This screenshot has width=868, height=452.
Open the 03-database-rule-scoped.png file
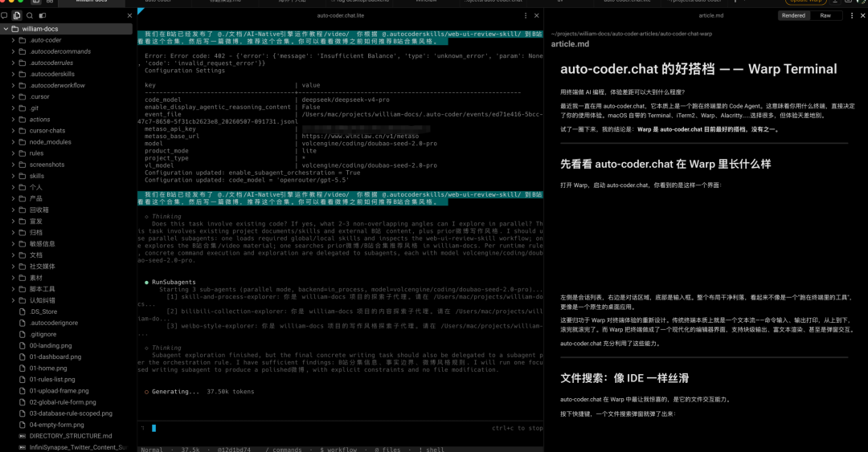coord(67,413)
